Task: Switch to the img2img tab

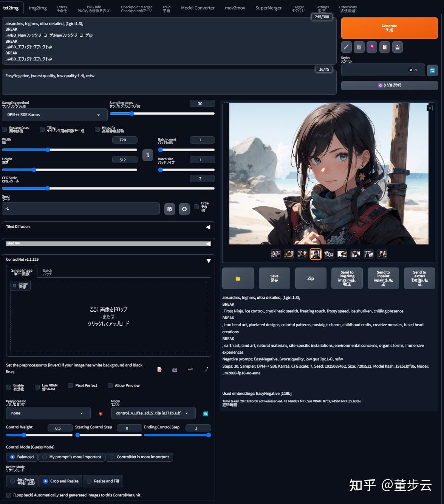Action: click(38, 8)
